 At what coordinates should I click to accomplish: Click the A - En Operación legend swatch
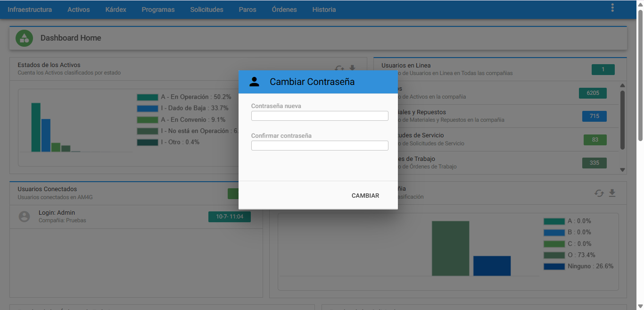(148, 97)
